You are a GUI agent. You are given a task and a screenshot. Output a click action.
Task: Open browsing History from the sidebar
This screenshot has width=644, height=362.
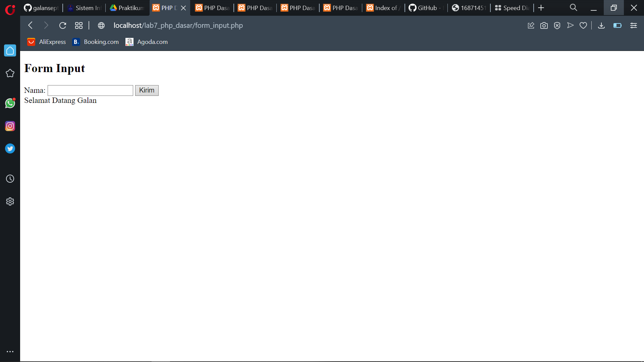pos(10,179)
